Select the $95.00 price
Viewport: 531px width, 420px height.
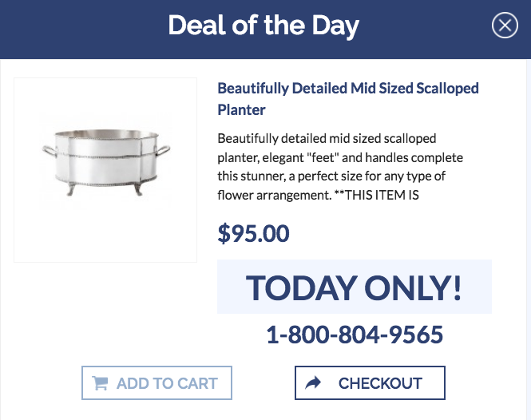pos(253,234)
